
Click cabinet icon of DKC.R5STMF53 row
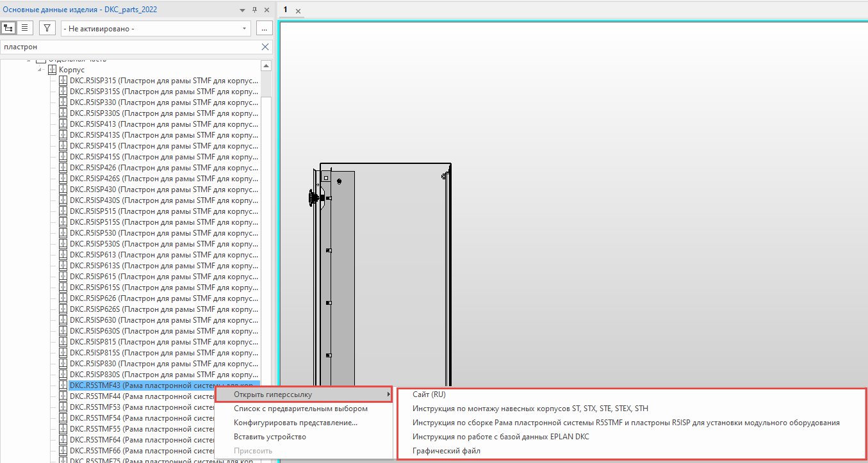[x=63, y=407]
